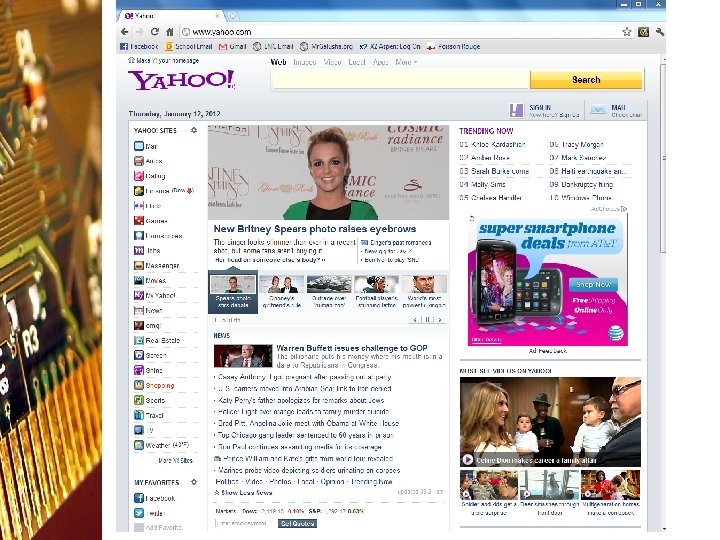Click into the Yahoo search field
Image resolution: width=720 pixels, height=540 pixels.
pyautogui.click(x=401, y=80)
